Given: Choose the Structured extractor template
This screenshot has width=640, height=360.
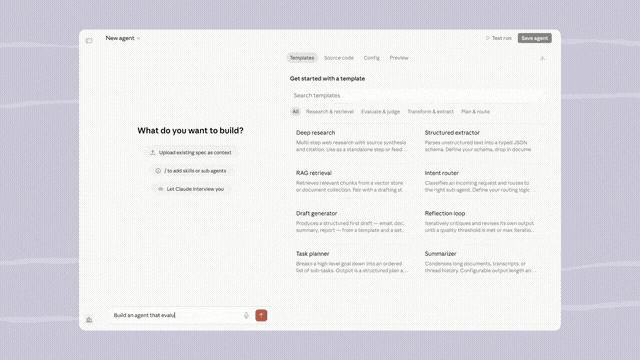Looking at the screenshot, I should 480,141.
